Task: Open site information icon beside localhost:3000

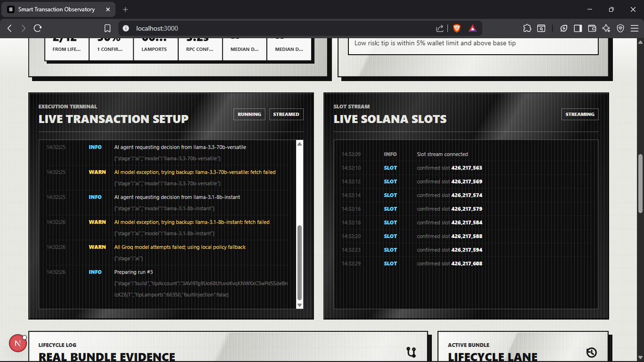Action: (125, 28)
